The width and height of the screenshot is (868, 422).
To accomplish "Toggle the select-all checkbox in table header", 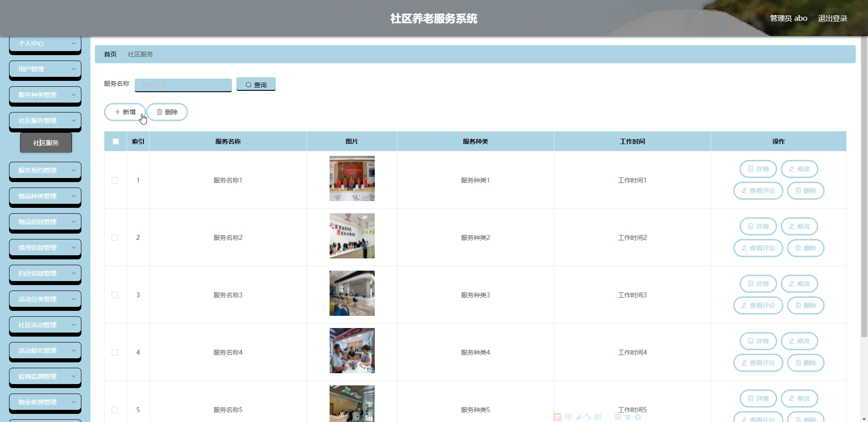I will [116, 141].
